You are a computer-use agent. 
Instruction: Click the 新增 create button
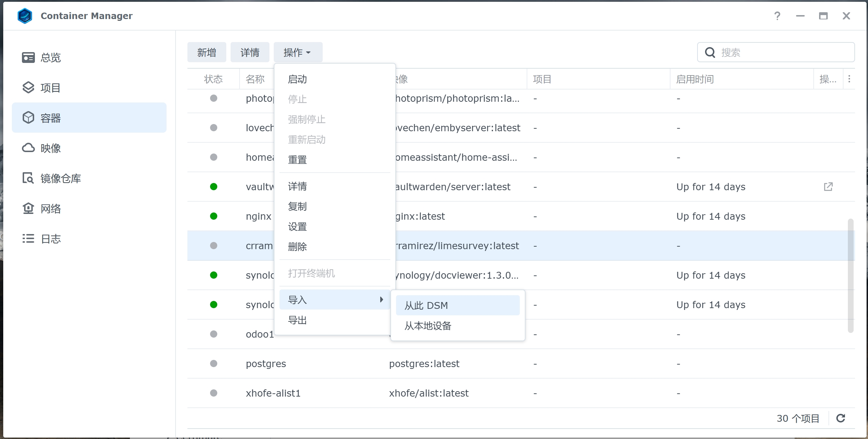206,52
